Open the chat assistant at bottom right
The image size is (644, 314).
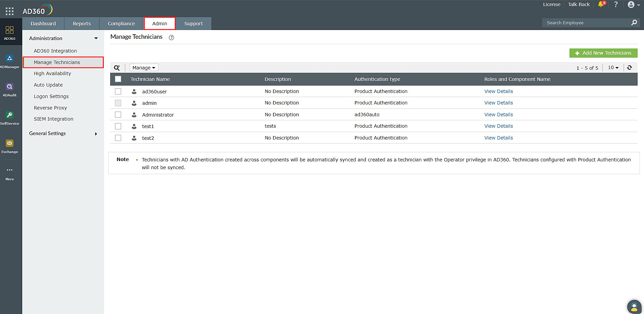pyautogui.click(x=635, y=306)
